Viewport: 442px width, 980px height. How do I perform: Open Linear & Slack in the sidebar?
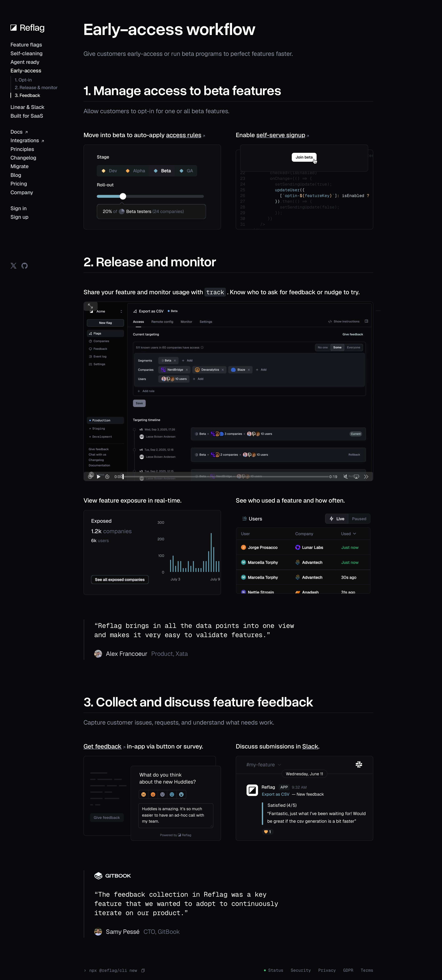click(27, 107)
